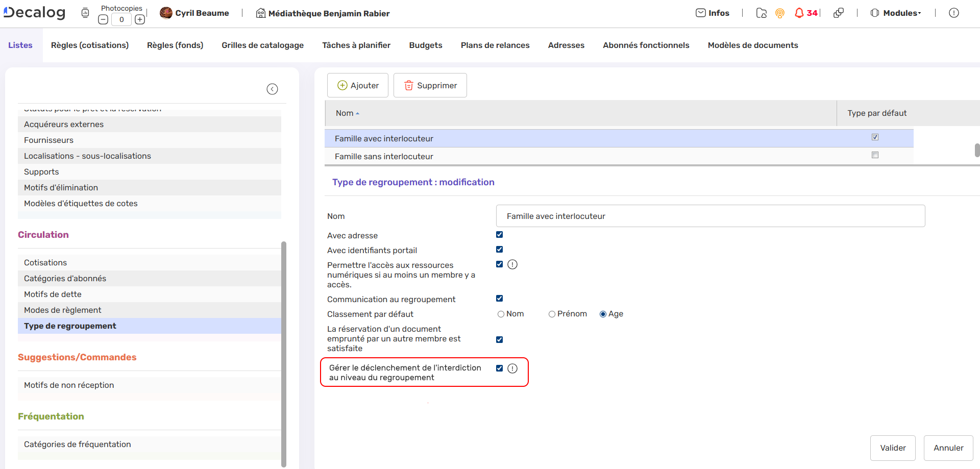This screenshot has width=980, height=469.
Task: Show info for 'Gérer le déclenchement de l'interdiction'
Action: click(x=512, y=368)
